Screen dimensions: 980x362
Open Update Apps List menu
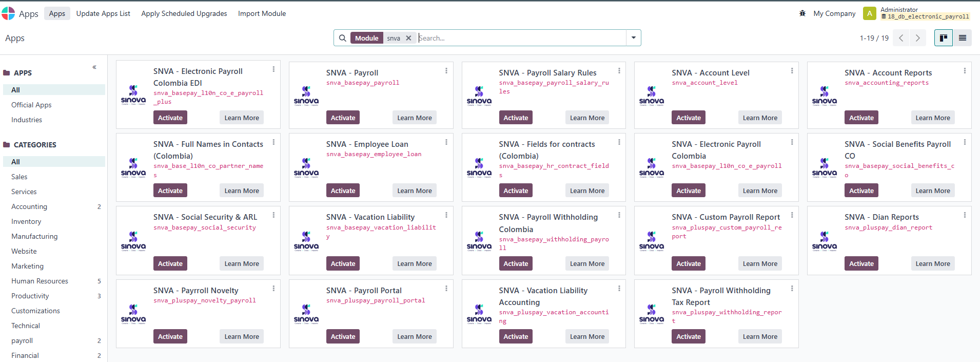point(103,13)
